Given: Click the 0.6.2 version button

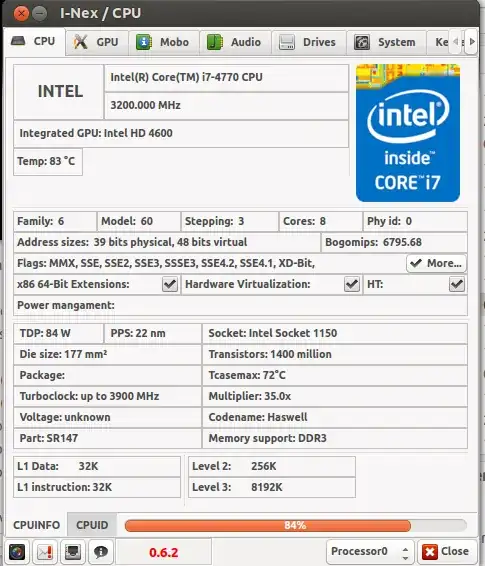Looking at the screenshot, I should [163, 552].
